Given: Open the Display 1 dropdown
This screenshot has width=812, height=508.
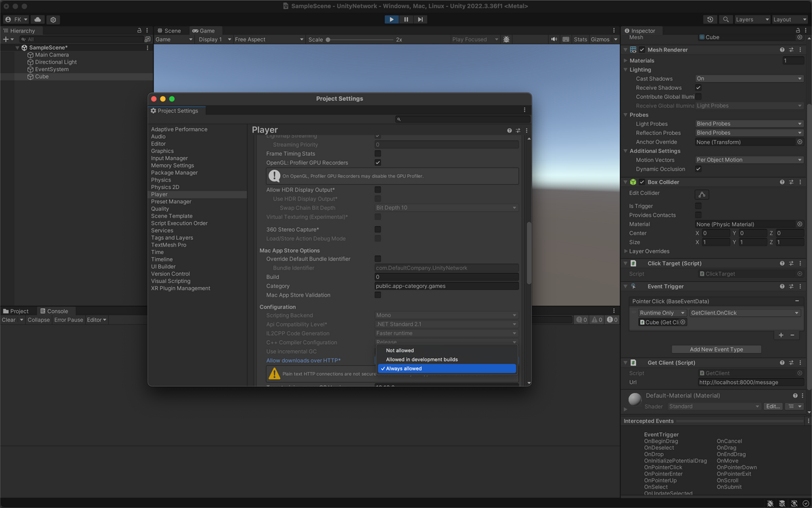Looking at the screenshot, I should [215, 39].
